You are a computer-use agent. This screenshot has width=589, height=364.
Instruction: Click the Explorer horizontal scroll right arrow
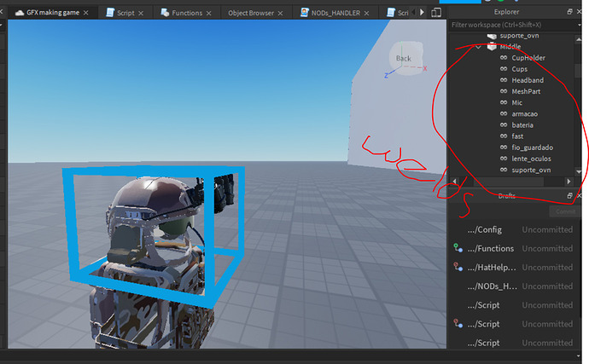coord(569,182)
